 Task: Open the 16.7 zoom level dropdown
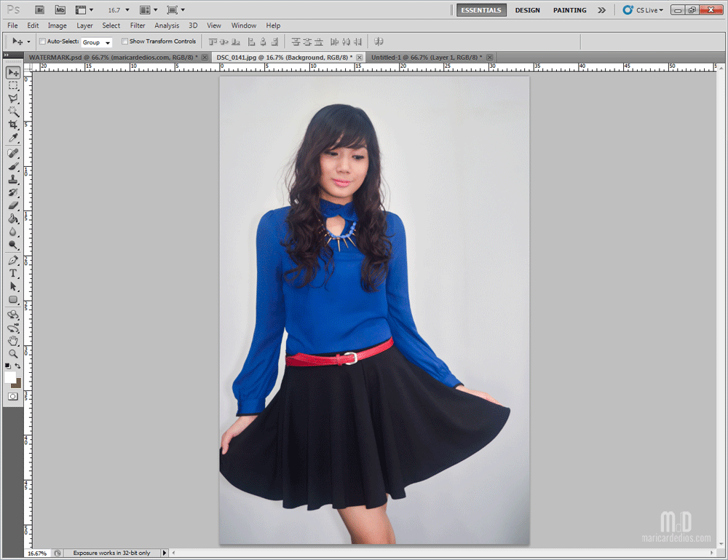click(118, 10)
